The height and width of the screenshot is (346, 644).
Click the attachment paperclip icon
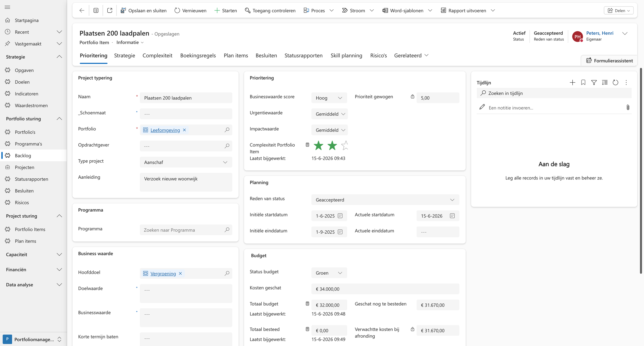628,108
